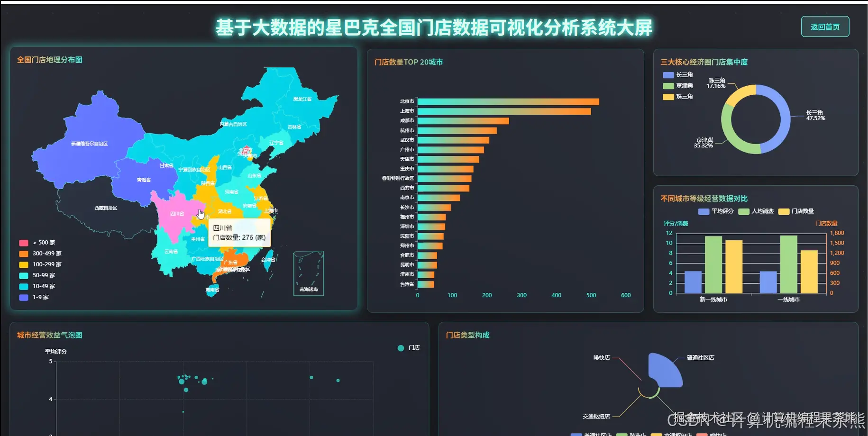Click the 三大核心经济圈门店集中度 panel title
This screenshot has width=868, height=436.
click(704, 62)
